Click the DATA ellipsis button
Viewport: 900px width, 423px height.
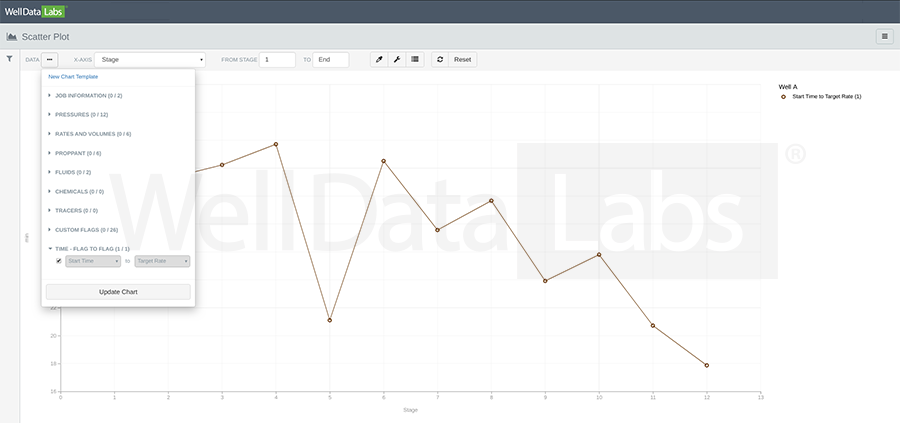click(x=50, y=60)
